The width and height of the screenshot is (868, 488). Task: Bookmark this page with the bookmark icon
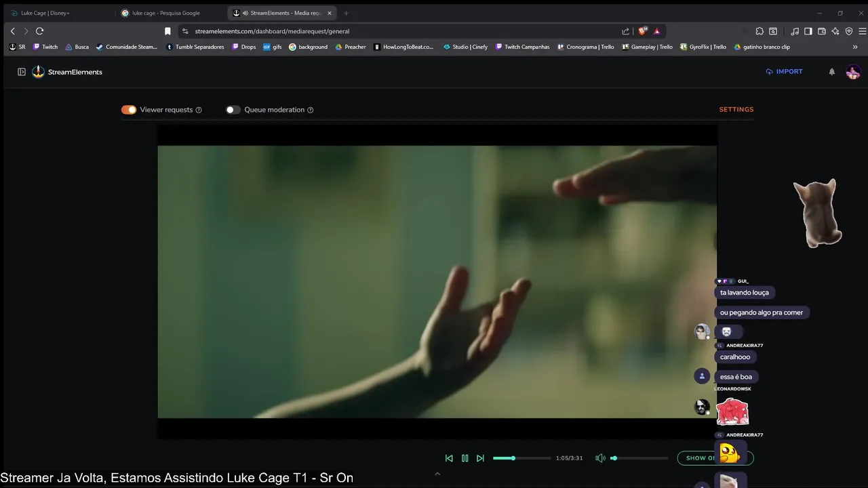click(167, 31)
